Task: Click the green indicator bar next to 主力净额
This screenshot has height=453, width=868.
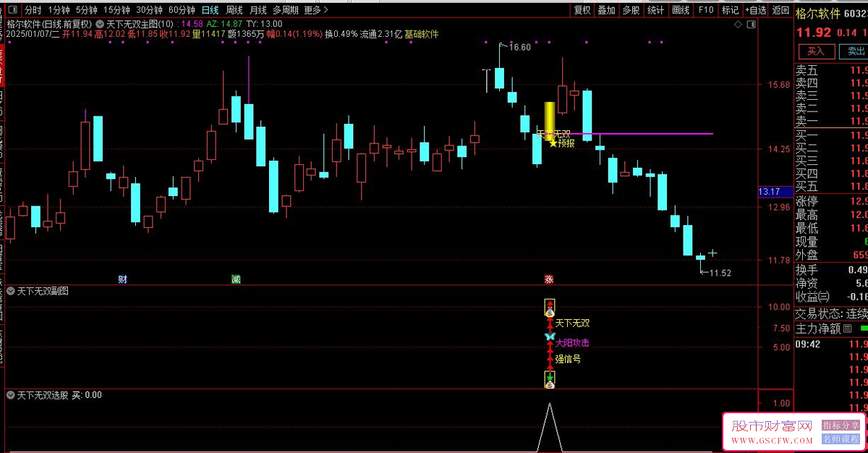Action: point(863,329)
